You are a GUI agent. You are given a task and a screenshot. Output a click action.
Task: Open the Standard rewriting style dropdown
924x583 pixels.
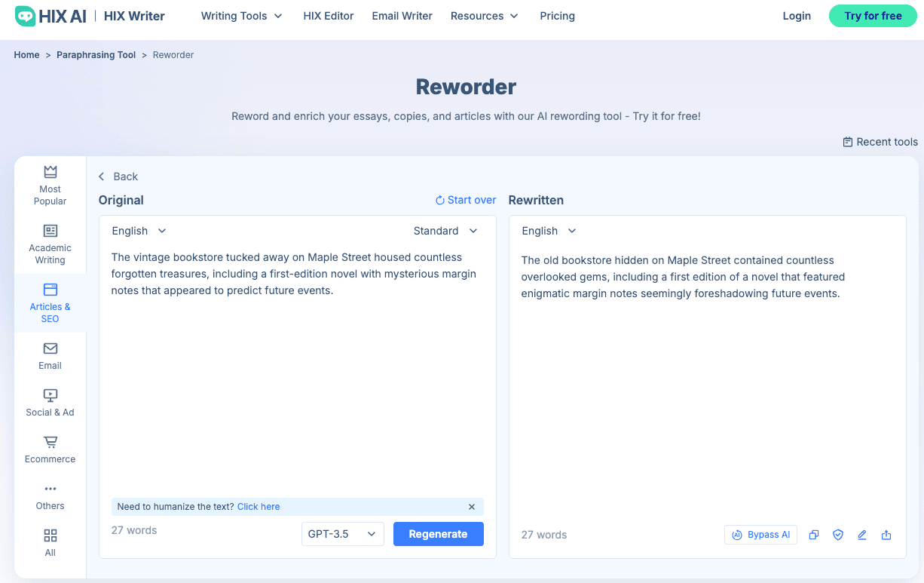pos(446,231)
